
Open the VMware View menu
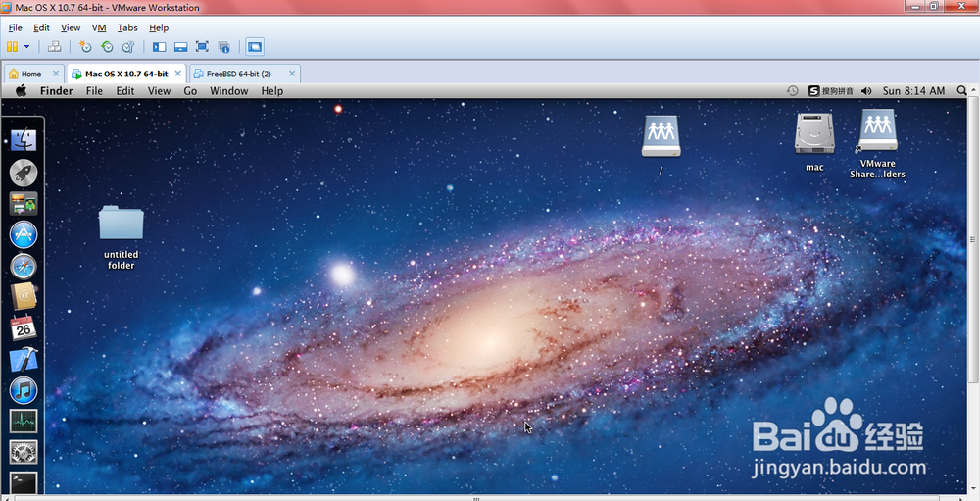[x=70, y=27]
